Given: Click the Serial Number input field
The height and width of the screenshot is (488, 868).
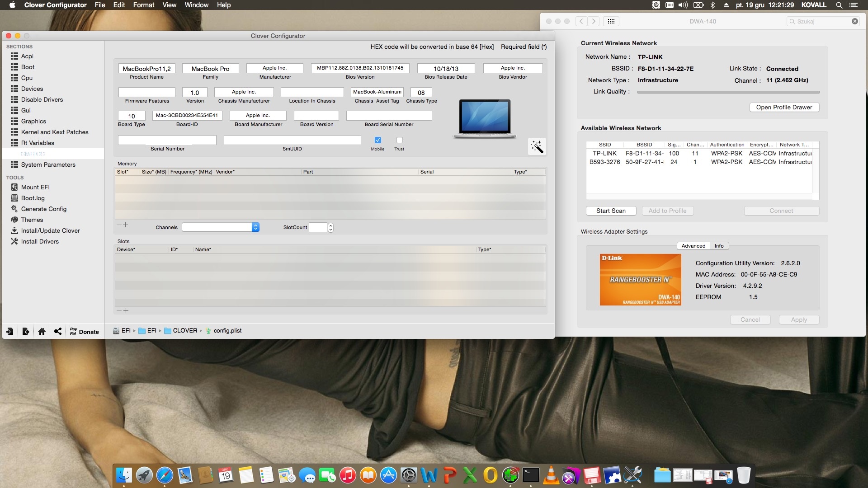Looking at the screenshot, I should tap(167, 140).
